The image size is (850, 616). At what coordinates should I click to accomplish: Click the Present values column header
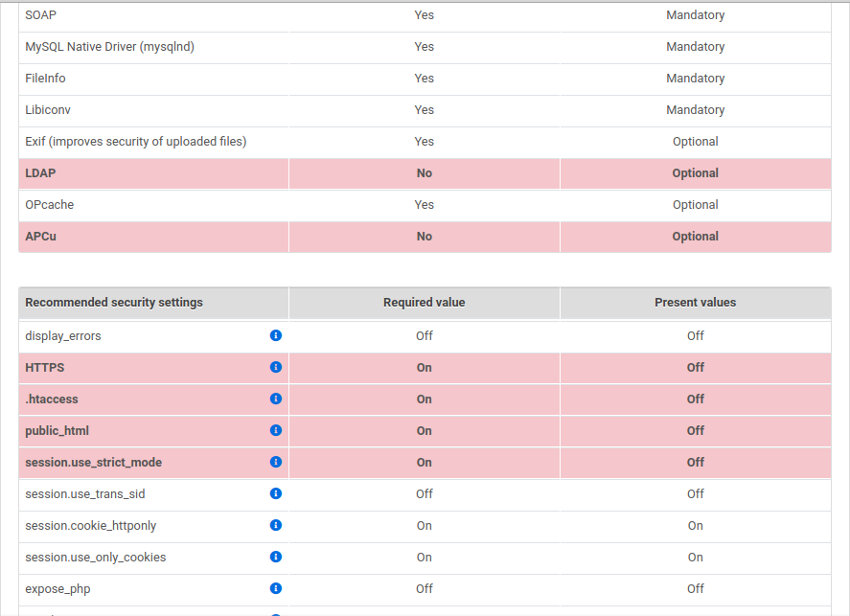coord(695,303)
